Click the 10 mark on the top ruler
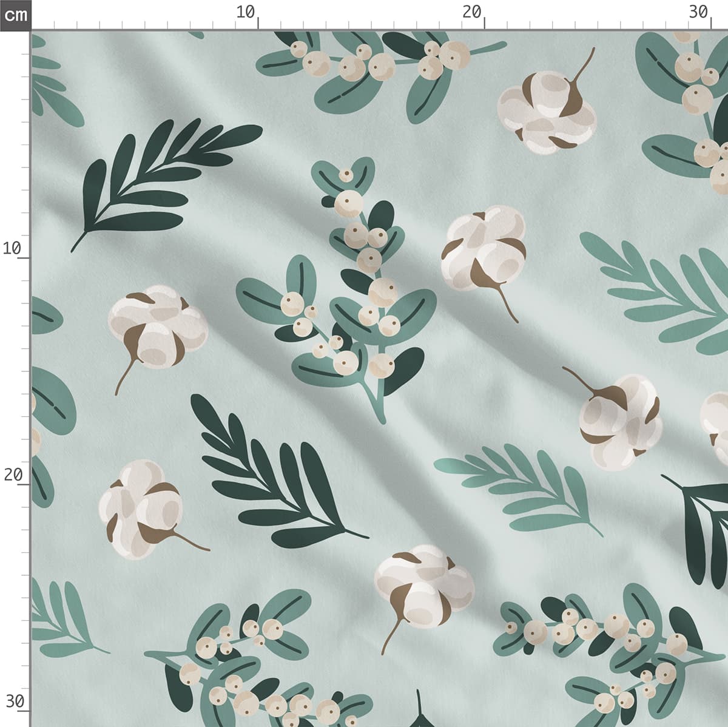 click(246, 12)
